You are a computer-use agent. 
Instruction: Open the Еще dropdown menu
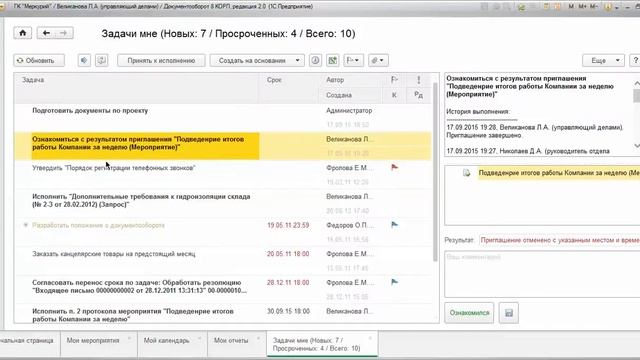[603, 60]
